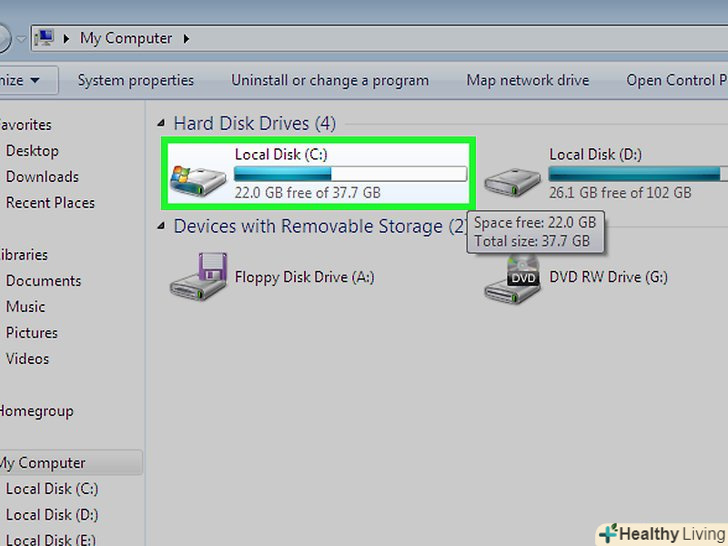
Task: Click the Devices with Removable Storage heading
Action: [320, 226]
